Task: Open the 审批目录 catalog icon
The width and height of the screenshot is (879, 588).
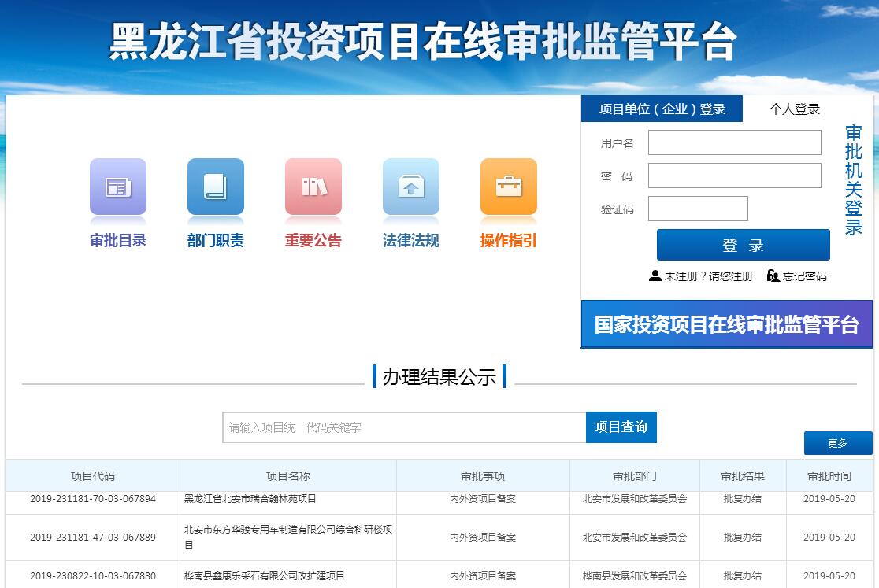Action: pos(118,187)
